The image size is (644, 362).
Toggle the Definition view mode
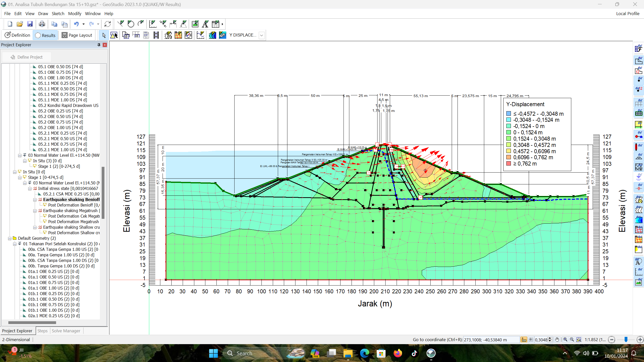[17, 35]
